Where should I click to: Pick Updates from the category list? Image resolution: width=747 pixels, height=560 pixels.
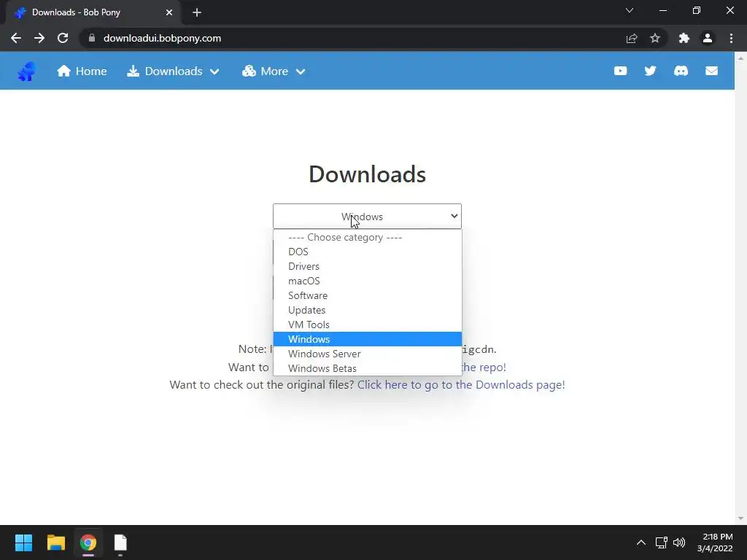(368, 310)
